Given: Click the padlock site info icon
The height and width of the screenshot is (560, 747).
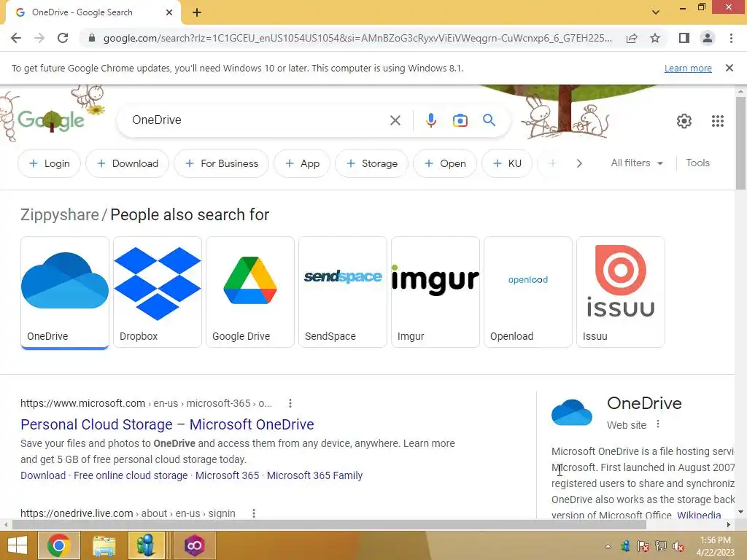Looking at the screenshot, I should (x=92, y=38).
